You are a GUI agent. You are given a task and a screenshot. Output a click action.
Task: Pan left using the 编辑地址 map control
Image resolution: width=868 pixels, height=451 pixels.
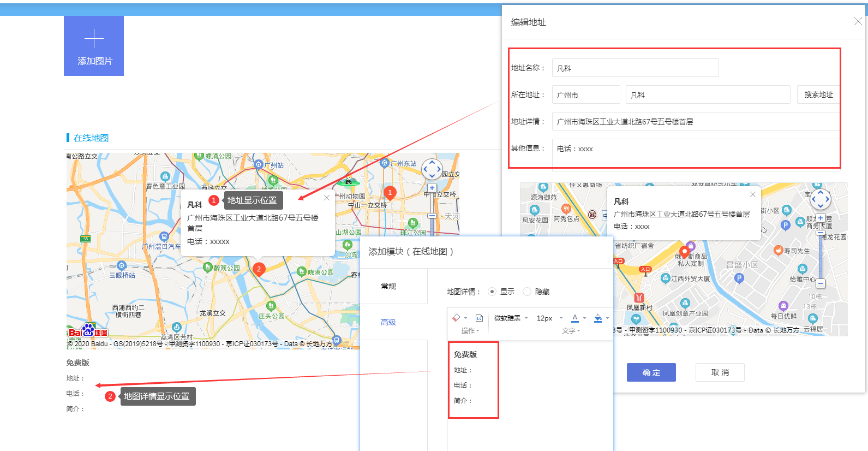814,199
